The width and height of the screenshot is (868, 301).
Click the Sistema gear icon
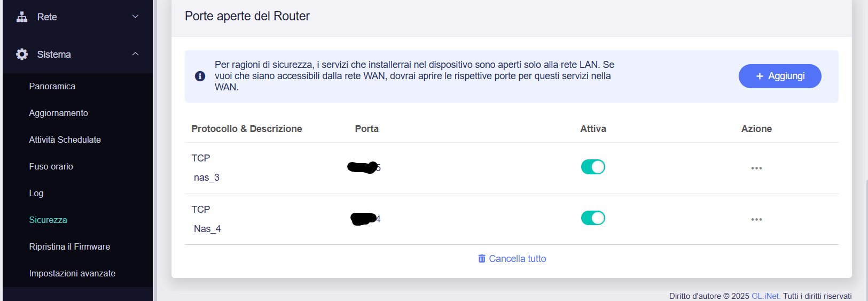[x=22, y=54]
